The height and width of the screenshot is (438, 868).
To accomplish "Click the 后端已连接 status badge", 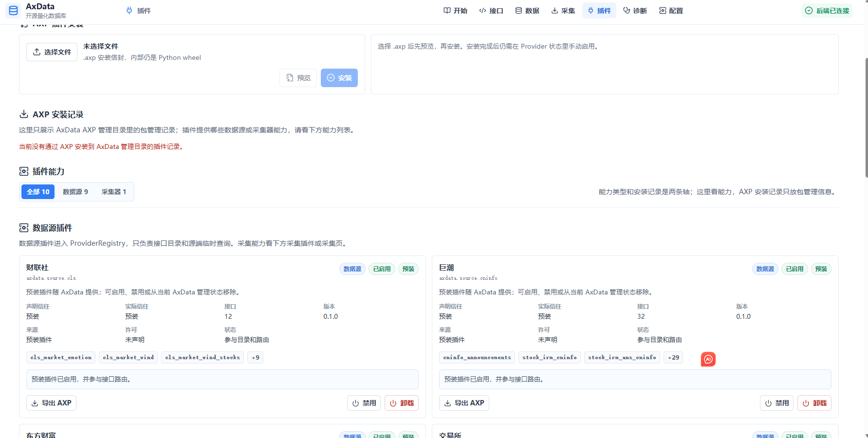I will pyautogui.click(x=827, y=11).
